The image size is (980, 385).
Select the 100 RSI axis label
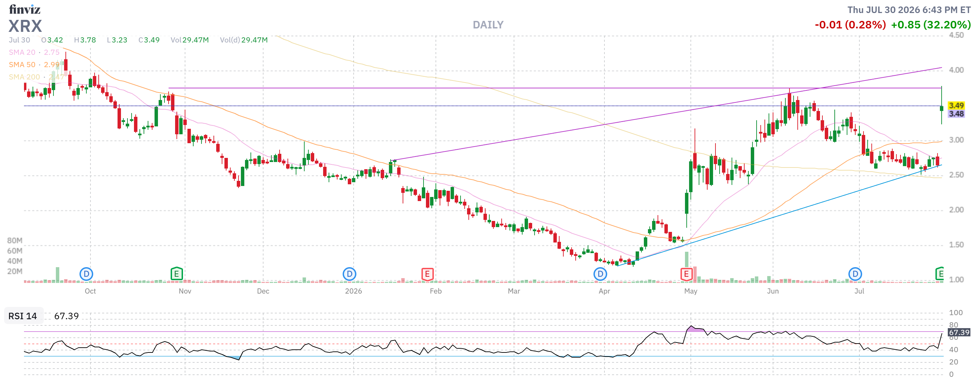tap(956, 313)
